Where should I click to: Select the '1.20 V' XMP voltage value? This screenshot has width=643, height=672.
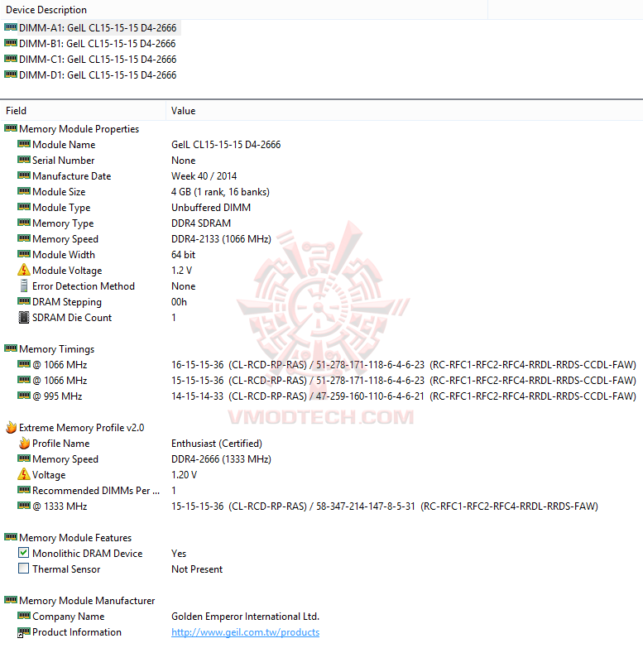185,475
